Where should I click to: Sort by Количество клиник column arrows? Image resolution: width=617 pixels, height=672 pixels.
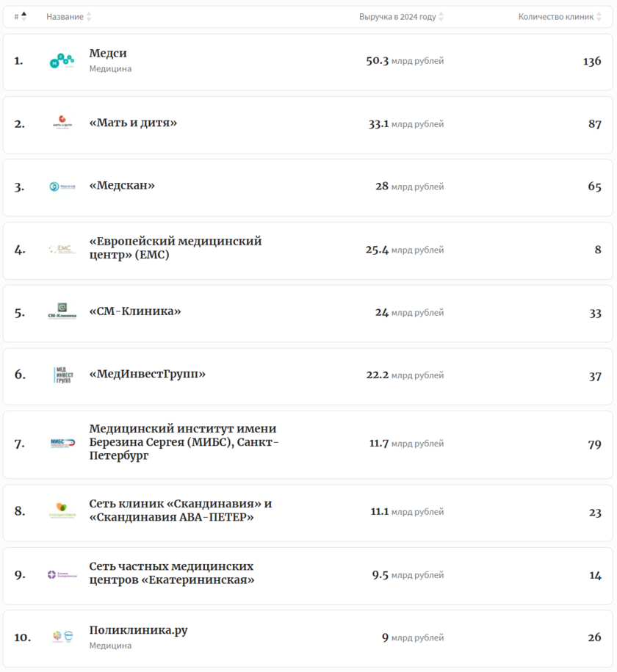pyautogui.click(x=599, y=17)
